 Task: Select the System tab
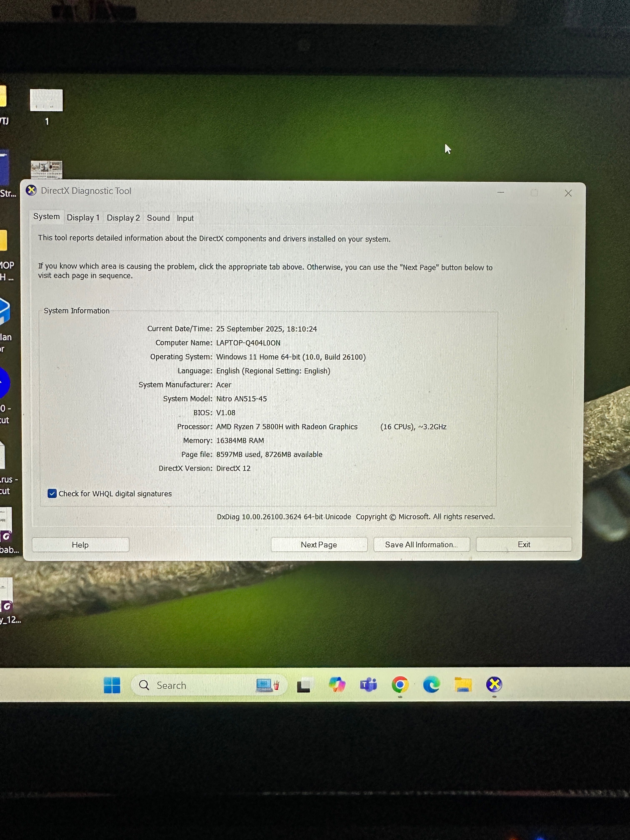[46, 216]
